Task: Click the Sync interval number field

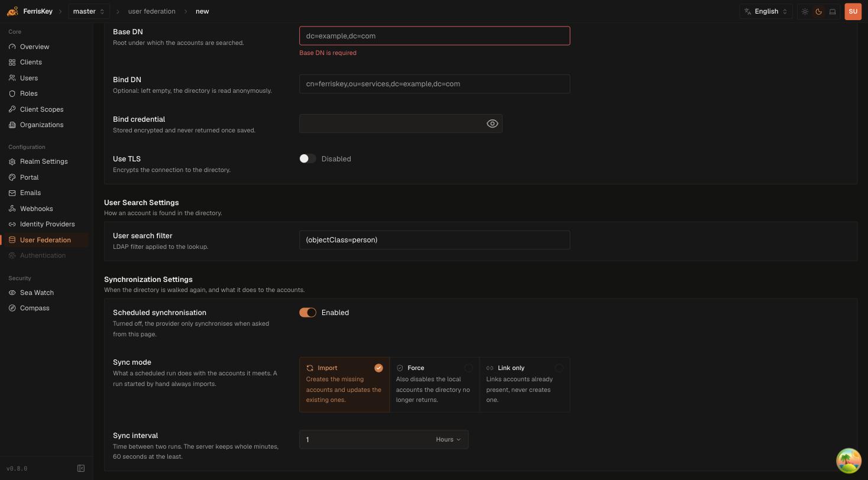Action: point(365,439)
